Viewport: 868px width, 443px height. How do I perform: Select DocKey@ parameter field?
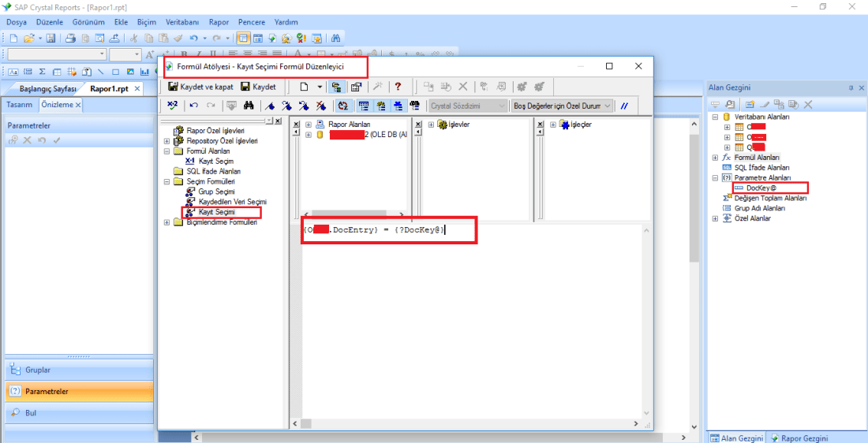point(761,188)
